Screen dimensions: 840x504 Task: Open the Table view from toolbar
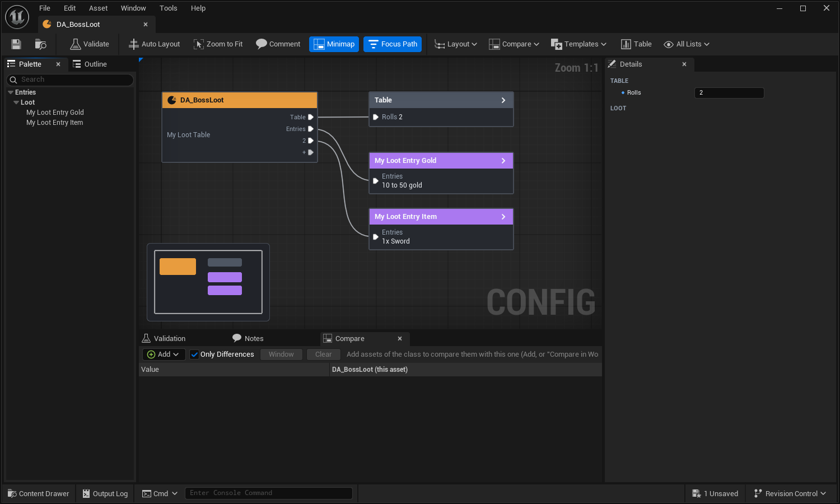pyautogui.click(x=637, y=44)
